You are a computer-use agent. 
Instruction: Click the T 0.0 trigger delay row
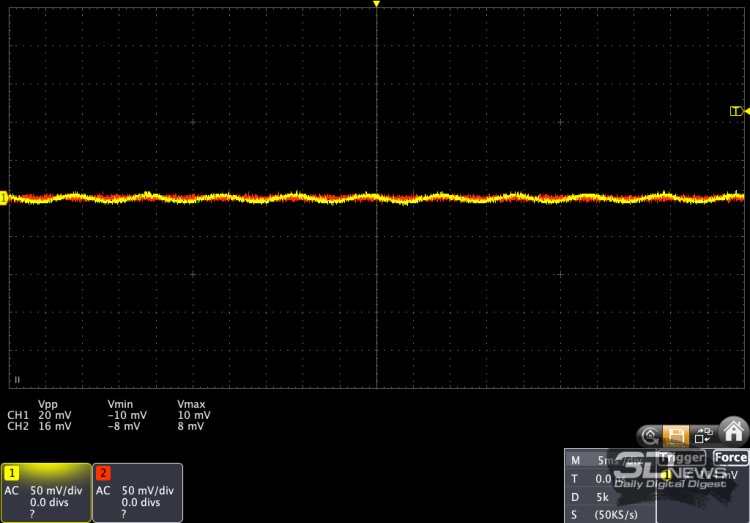[610, 478]
